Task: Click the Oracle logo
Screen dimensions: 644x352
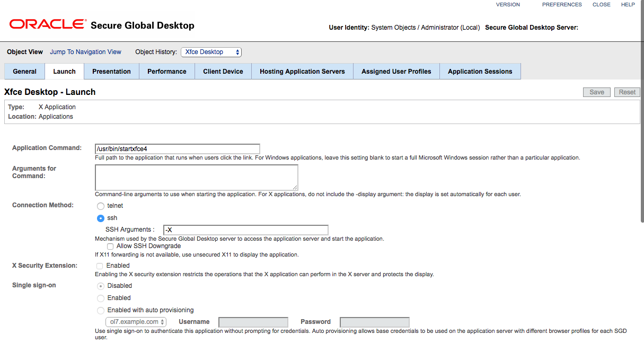Action: pos(48,24)
